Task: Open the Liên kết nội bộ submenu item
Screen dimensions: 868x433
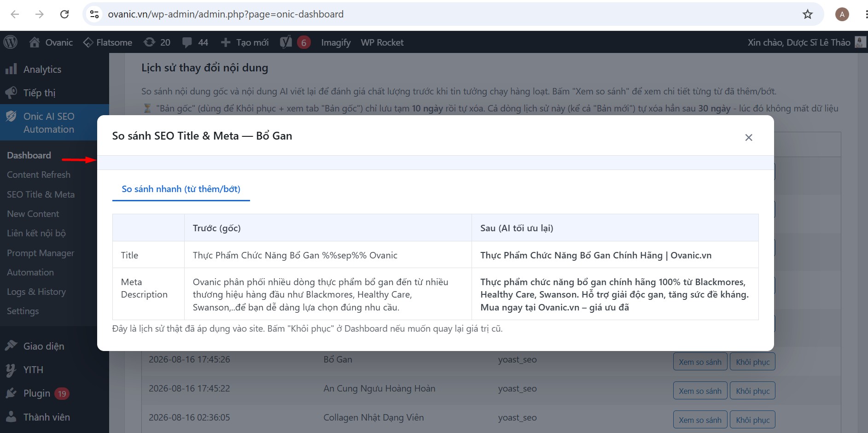Action: (36, 233)
